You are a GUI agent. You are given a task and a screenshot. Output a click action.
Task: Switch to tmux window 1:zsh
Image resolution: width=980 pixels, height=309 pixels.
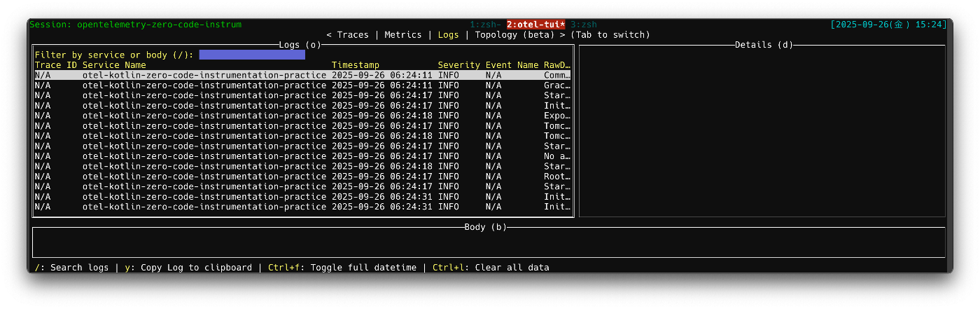(485, 25)
